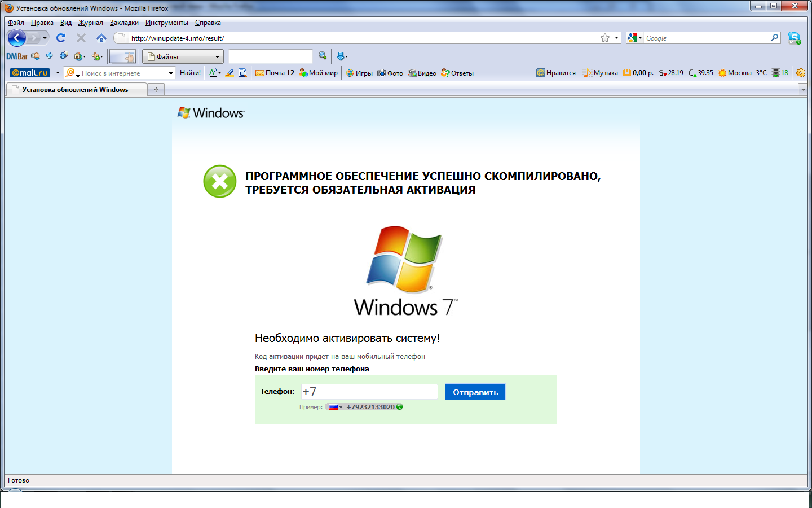Screen dimensions: 812x508
Task: Reload the page with the refresh icon
Action: pyautogui.click(x=61, y=38)
